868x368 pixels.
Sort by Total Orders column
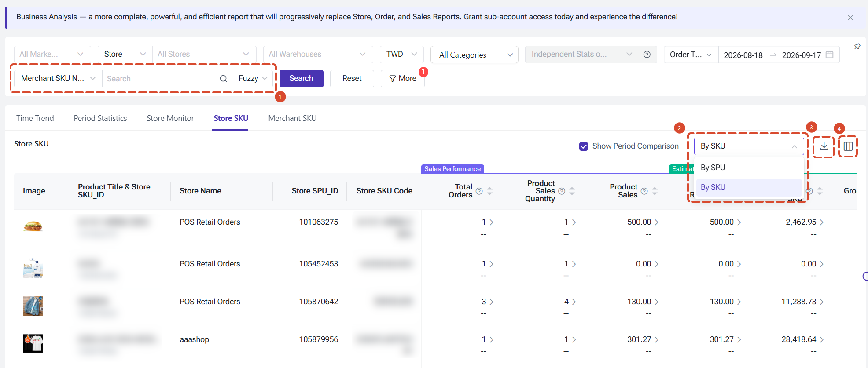coord(489,191)
